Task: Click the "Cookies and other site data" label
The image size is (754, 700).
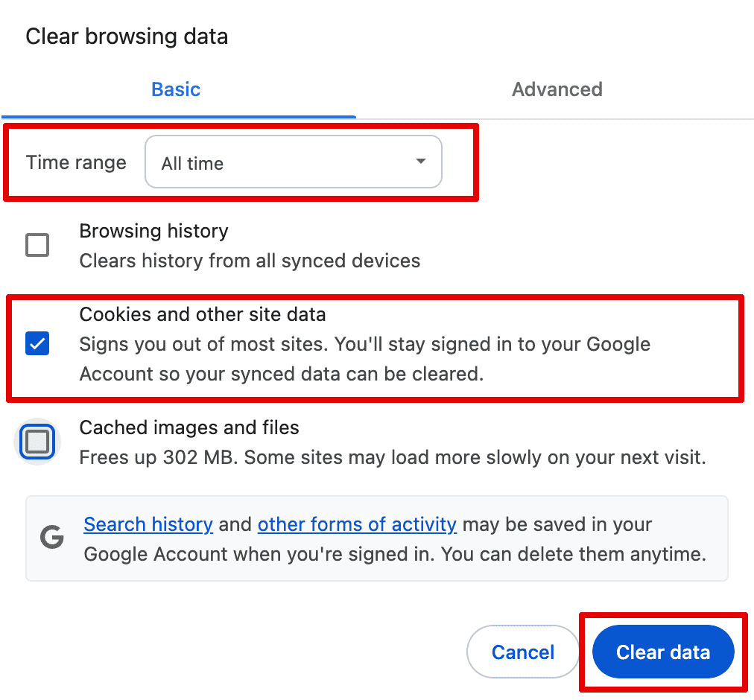Action: tap(203, 314)
